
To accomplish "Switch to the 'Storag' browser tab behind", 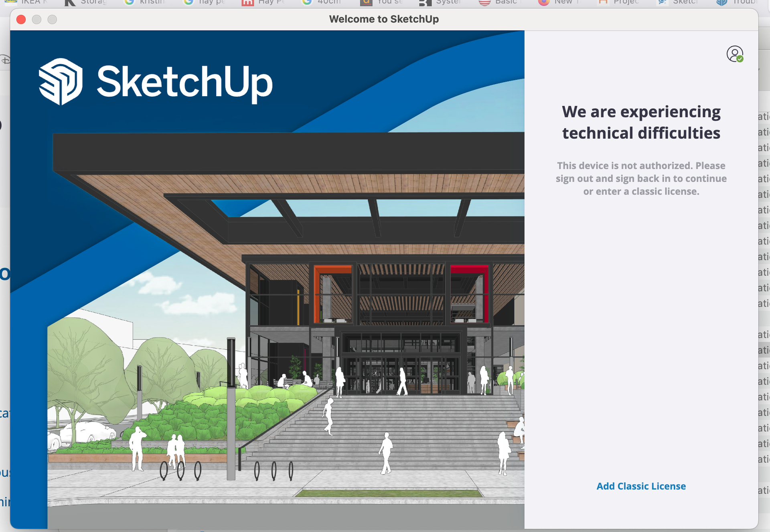I will (x=86, y=2).
